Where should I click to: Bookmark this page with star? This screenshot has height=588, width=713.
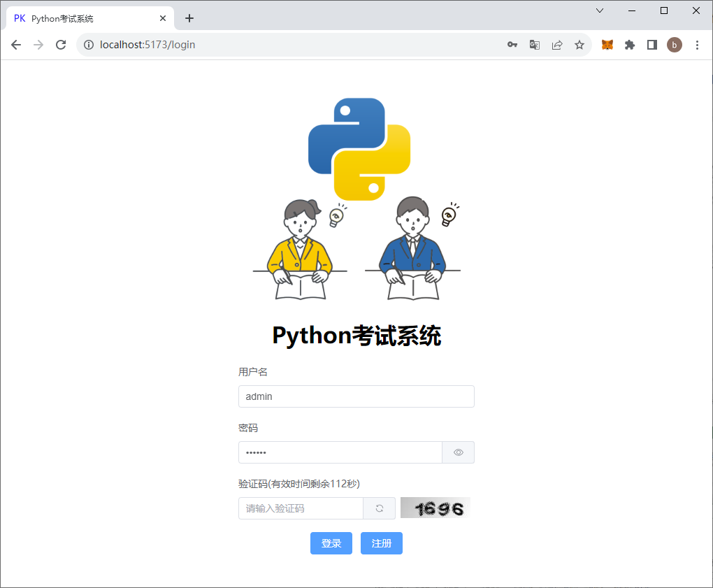coord(579,45)
